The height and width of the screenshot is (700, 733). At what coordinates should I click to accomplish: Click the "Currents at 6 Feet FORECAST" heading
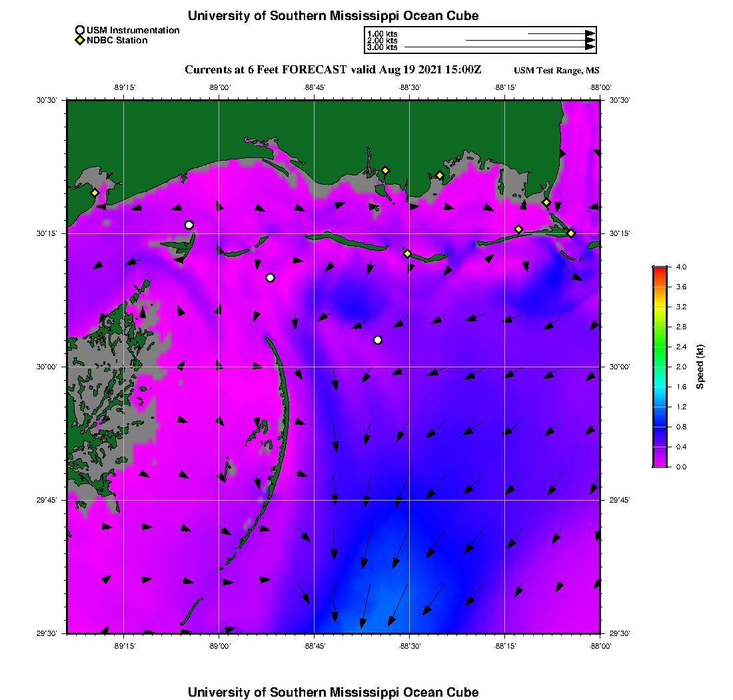point(267,70)
